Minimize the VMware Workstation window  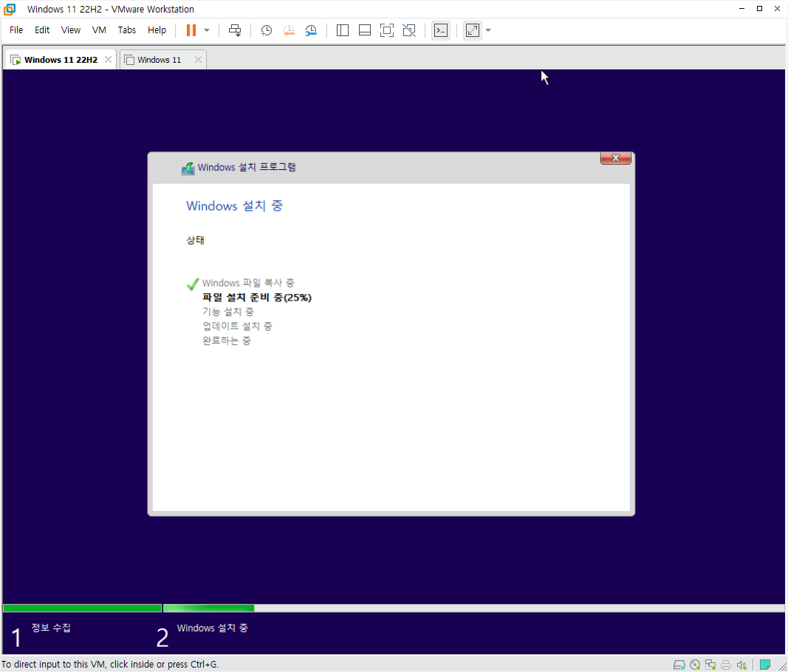coord(741,9)
